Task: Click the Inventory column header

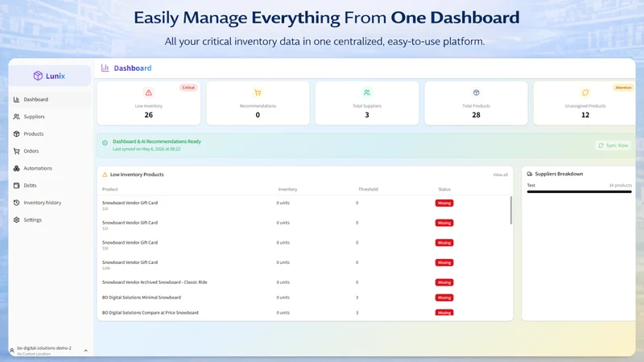Action: click(287, 189)
